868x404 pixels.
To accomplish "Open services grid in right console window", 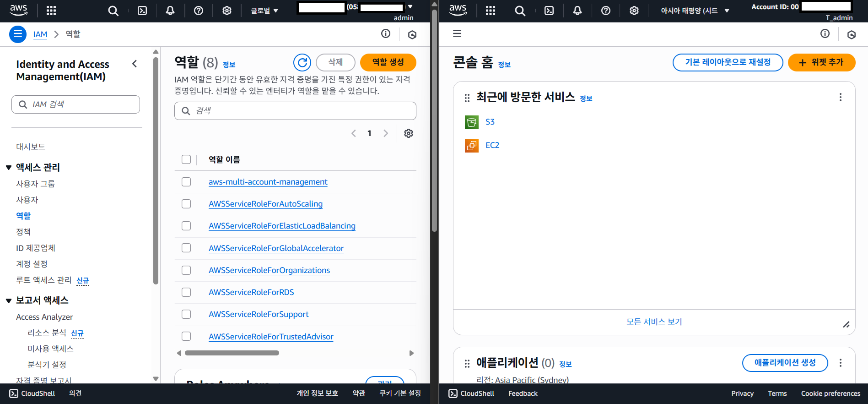I will [491, 11].
